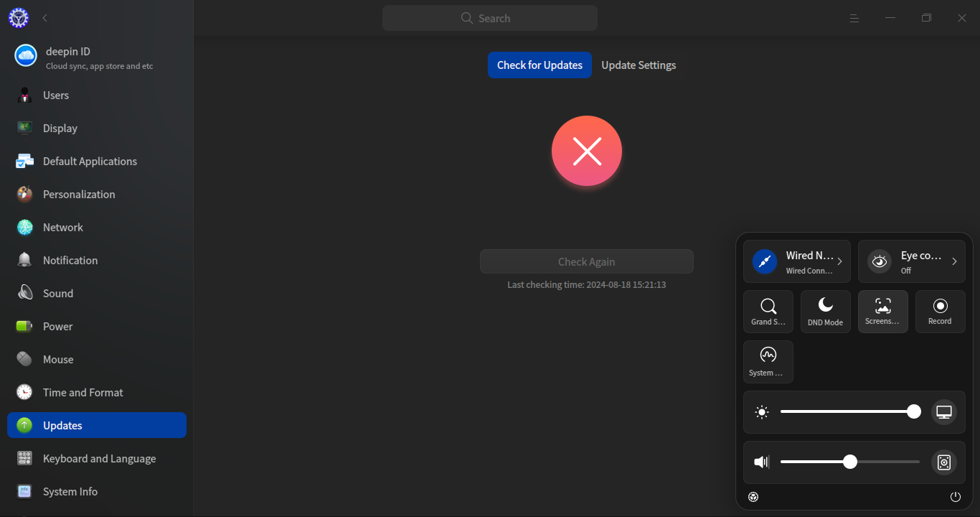Switch to the Update Settings tab

click(x=639, y=65)
